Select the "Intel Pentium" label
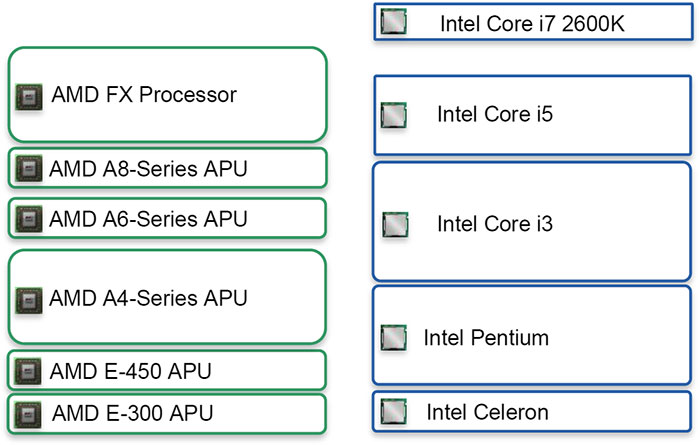700x445 pixels. point(486,337)
